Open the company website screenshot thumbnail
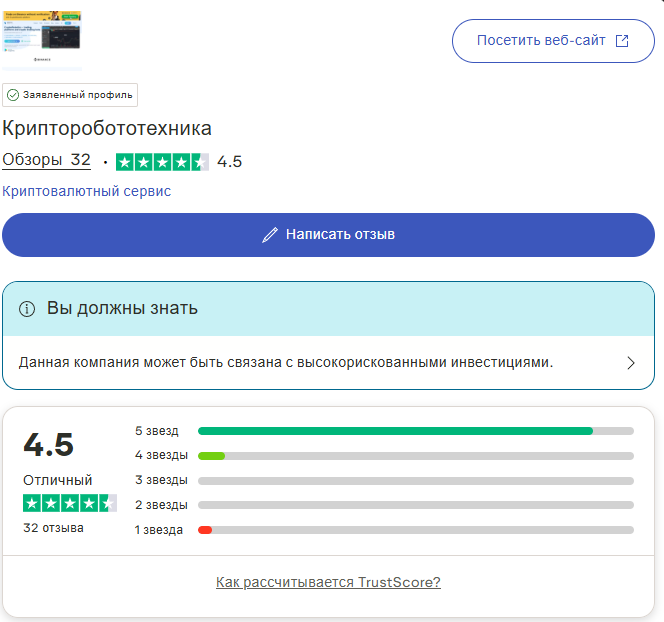The width and height of the screenshot is (664, 622). click(x=42, y=40)
